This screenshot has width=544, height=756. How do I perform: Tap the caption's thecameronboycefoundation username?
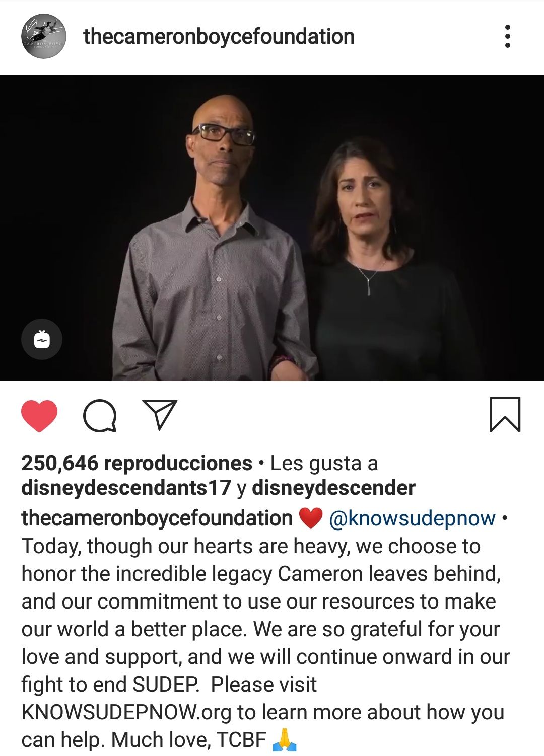pos(157,518)
